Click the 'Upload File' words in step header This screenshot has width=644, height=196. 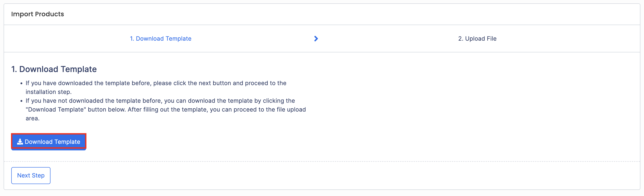481,39
